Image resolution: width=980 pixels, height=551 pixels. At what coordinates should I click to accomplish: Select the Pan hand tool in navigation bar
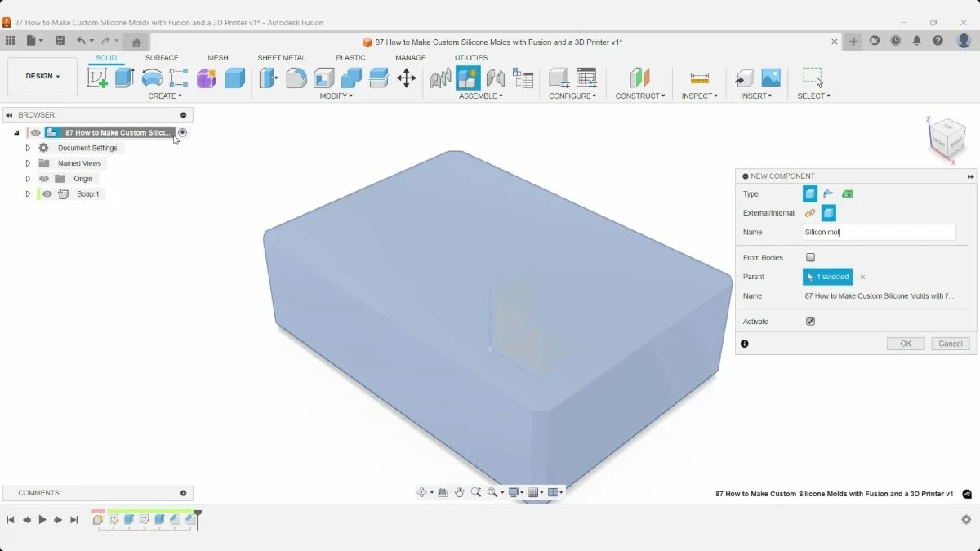tap(460, 492)
